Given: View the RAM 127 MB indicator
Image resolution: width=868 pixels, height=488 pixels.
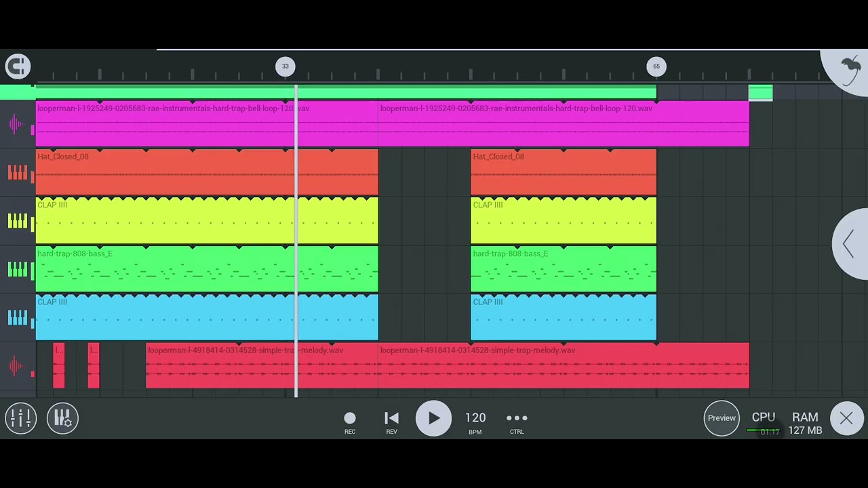Looking at the screenshot, I should click(x=805, y=423).
